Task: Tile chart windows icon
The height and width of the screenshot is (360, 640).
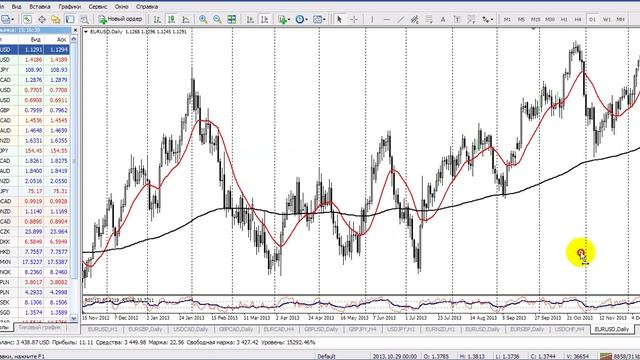Action: tap(231, 19)
